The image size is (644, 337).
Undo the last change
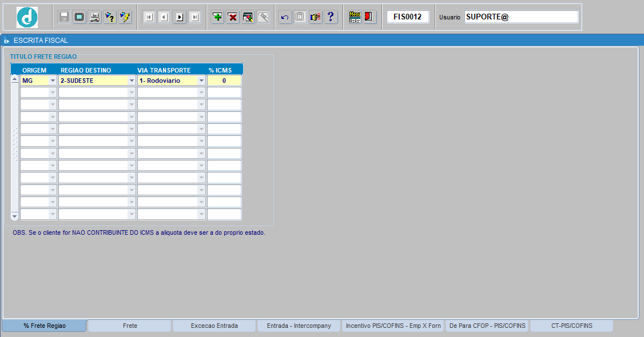pyautogui.click(x=284, y=17)
